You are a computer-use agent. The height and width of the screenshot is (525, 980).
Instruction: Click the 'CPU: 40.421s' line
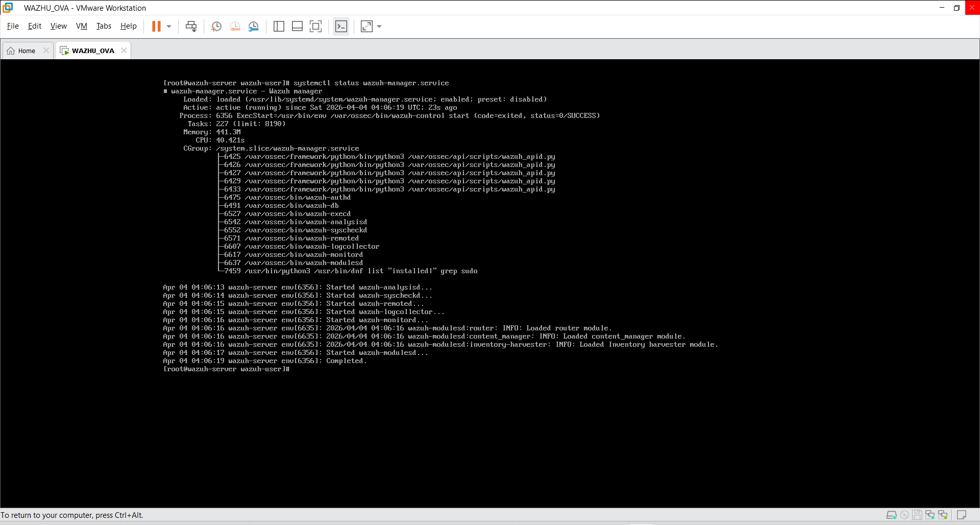[x=220, y=140]
